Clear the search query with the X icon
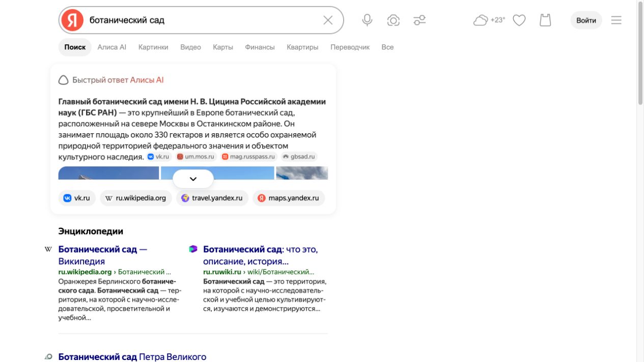 (328, 20)
